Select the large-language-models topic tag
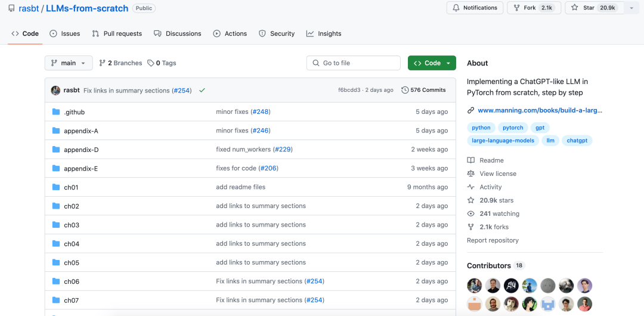Viewport: 644px width, 316px height. coord(503,141)
